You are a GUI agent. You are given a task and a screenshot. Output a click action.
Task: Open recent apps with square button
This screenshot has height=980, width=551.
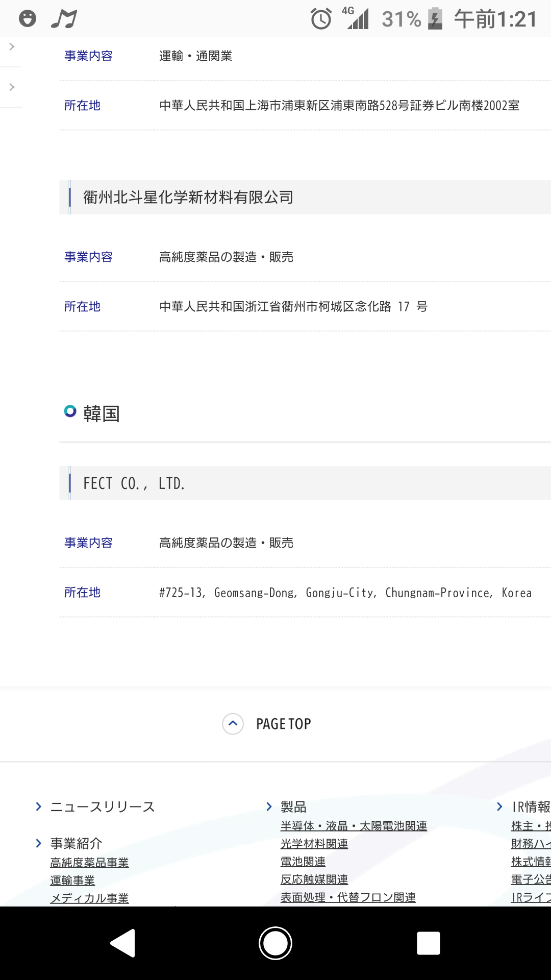(x=428, y=943)
